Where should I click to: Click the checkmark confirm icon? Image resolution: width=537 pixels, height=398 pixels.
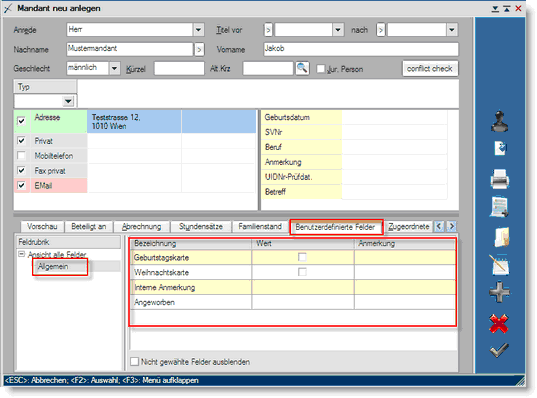point(499,350)
